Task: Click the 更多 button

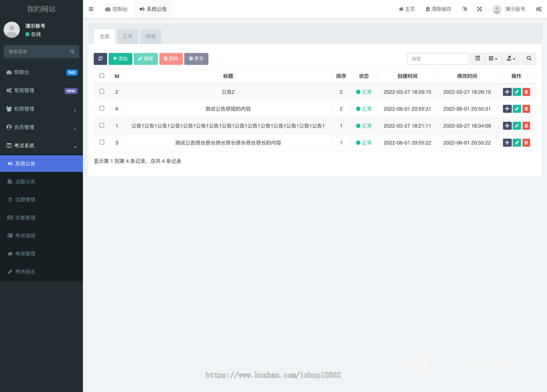Action: point(196,58)
